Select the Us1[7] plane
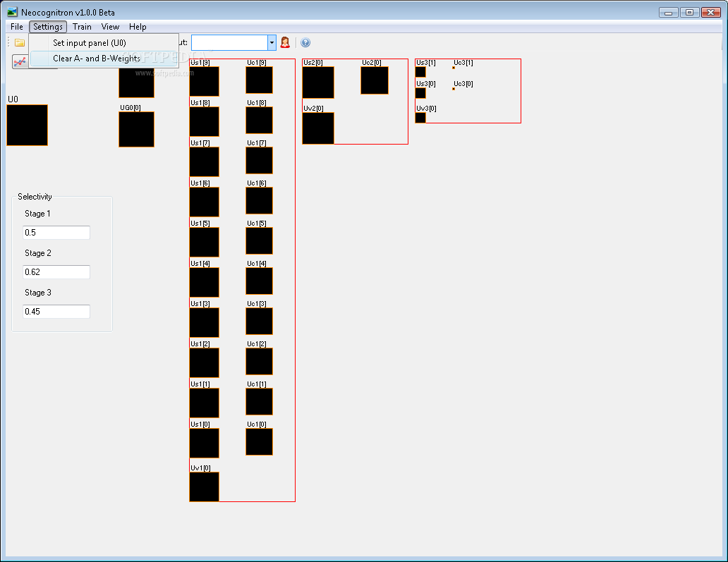 pos(205,162)
